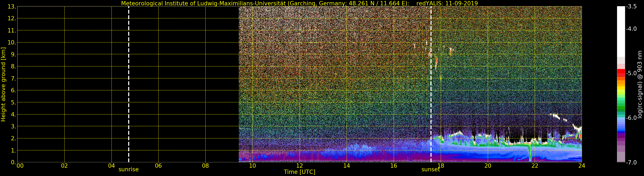
Task: Click the height tick label '3.'
Action: tap(13, 126)
